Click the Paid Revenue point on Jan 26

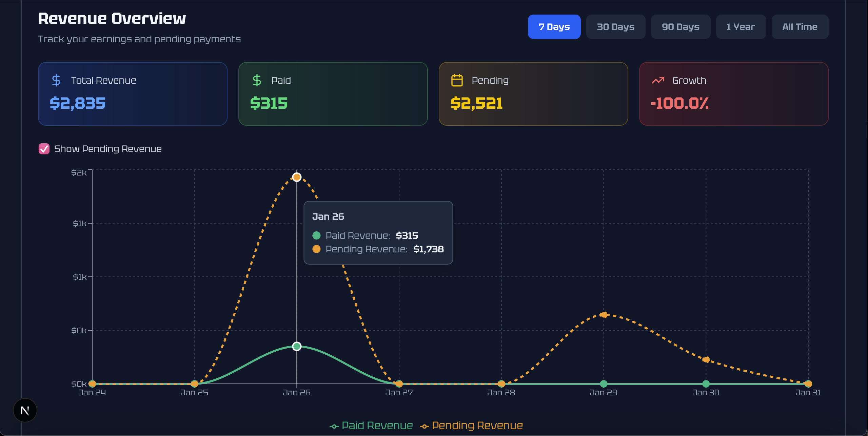(x=297, y=346)
